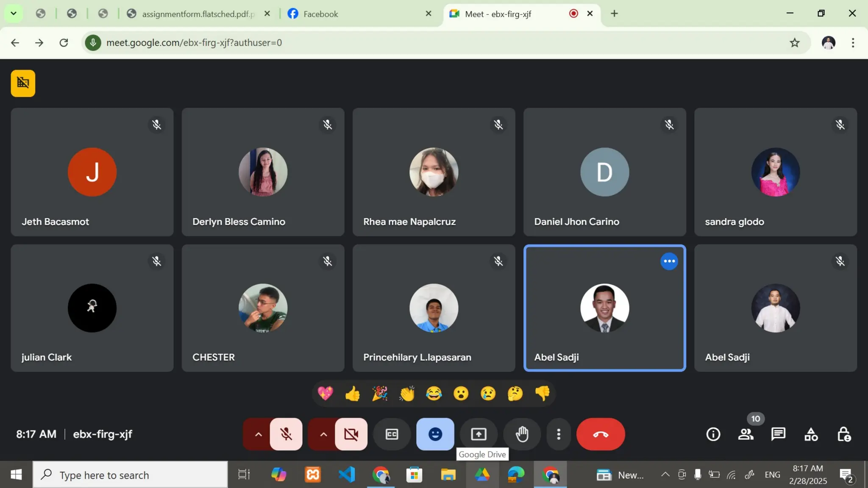Click the Present now screen-share icon
This screenshot has height=488, width=868.
(479, 434)
